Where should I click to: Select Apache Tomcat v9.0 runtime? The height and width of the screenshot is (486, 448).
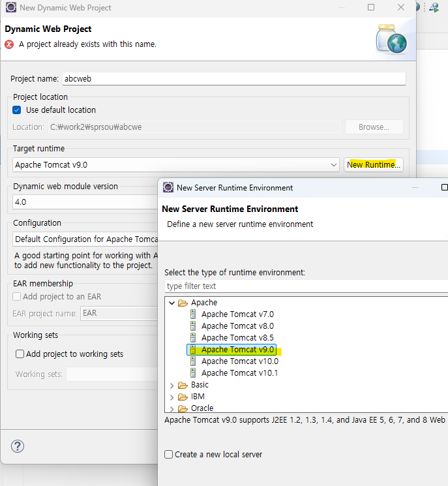pyautogui.click(x=237, y=350)
